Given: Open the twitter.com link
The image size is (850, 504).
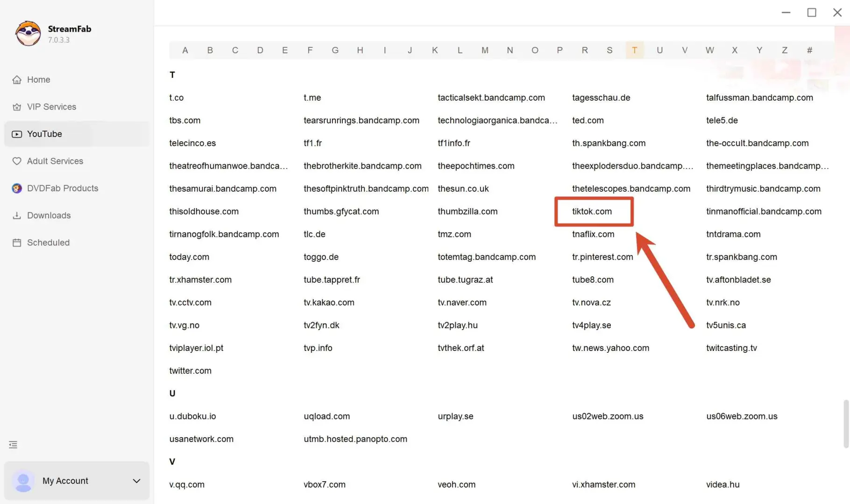Looking at the screenshot, I should coord(190,371).
